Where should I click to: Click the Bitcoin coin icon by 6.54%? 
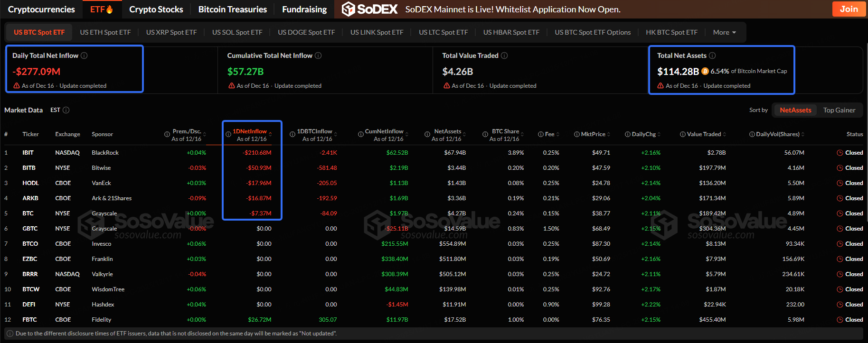click(705, 71)
